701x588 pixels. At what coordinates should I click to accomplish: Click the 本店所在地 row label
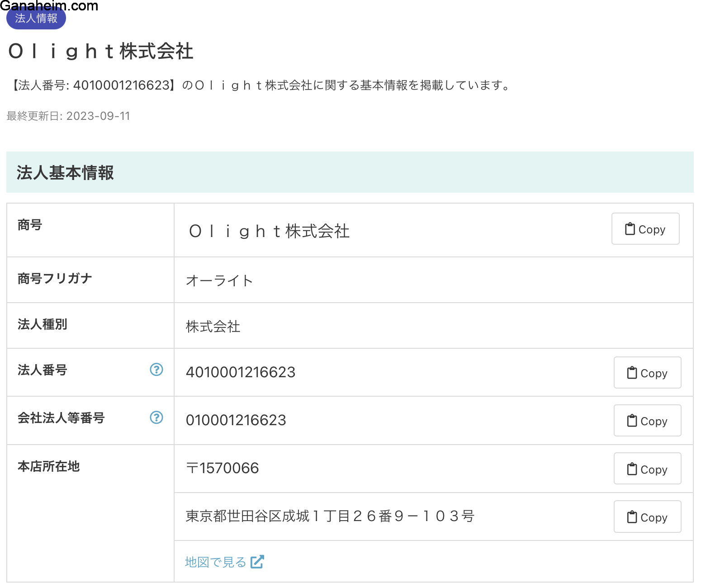pyautogui.click(x=49, y=466)
